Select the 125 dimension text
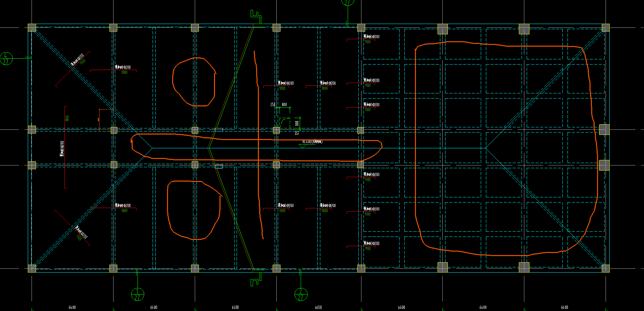This screenshot has width=644, height=311. tap(297, 132)
